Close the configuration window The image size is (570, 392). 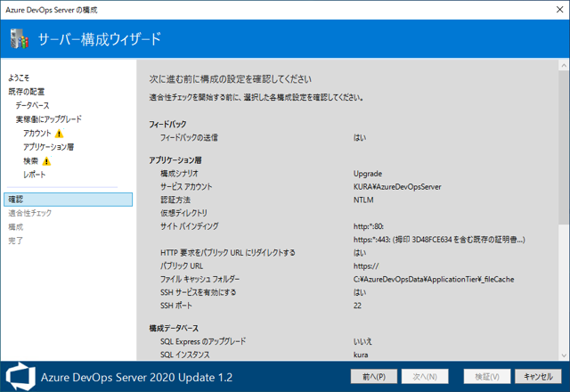coord(560,10)
